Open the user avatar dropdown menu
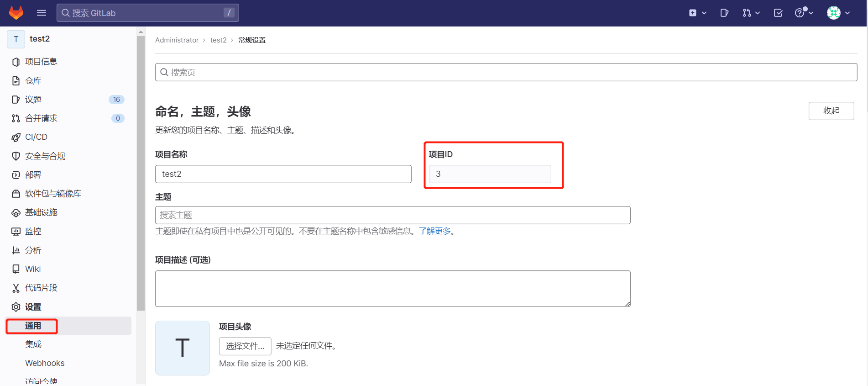 point(838,13)
